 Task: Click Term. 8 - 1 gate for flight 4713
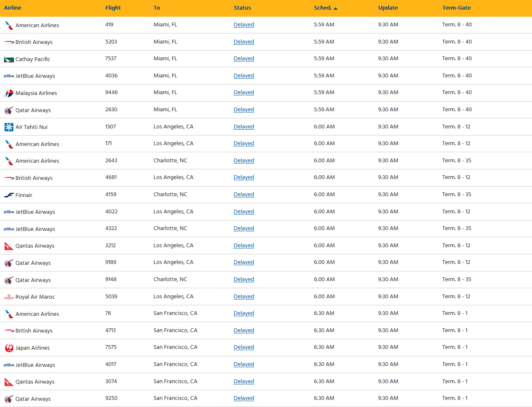coord(455,330)
